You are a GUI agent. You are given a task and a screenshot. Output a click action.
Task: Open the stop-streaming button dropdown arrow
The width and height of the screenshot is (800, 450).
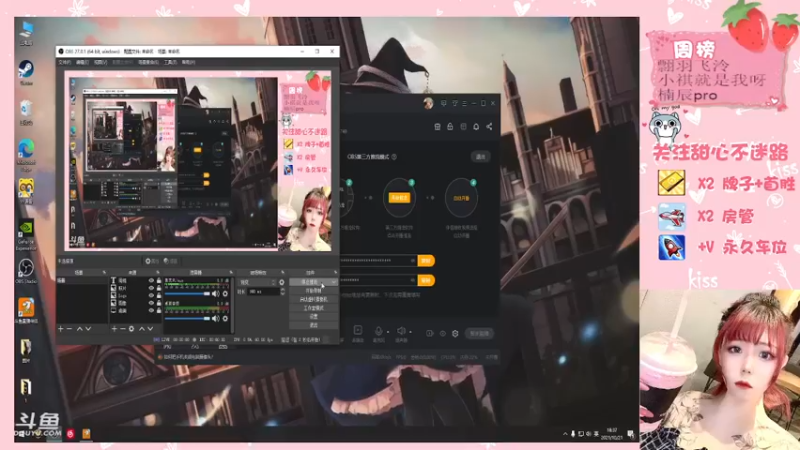tap(333, 282)
